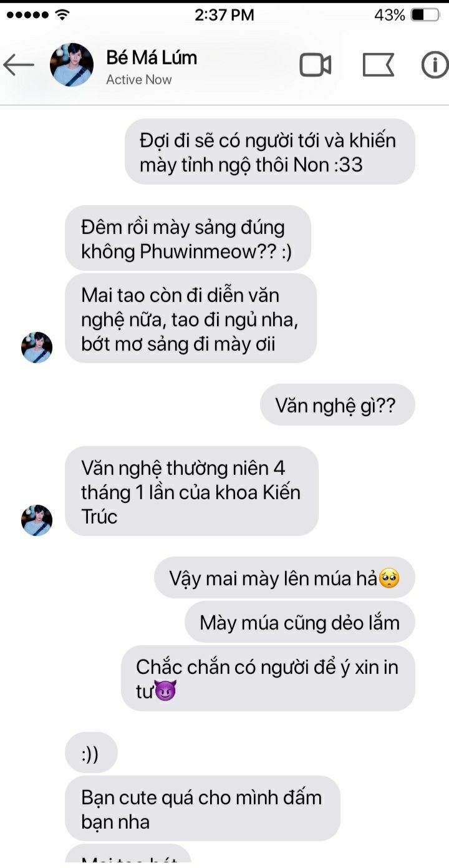Open contact name Bé Má Lúm
Image resolution: width=449 pixels, height=868 pixels.
click(152, 57)
